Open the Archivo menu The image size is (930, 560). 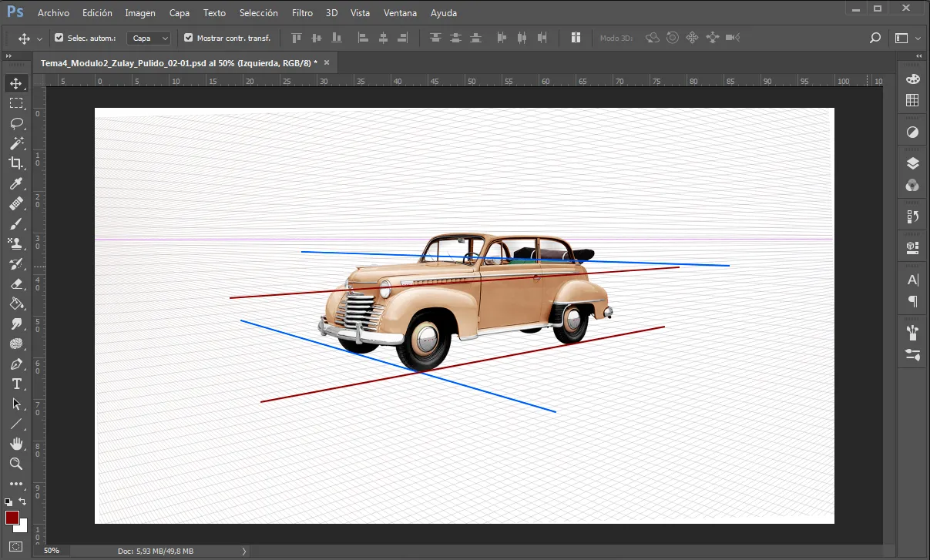(x=53, y=13)
